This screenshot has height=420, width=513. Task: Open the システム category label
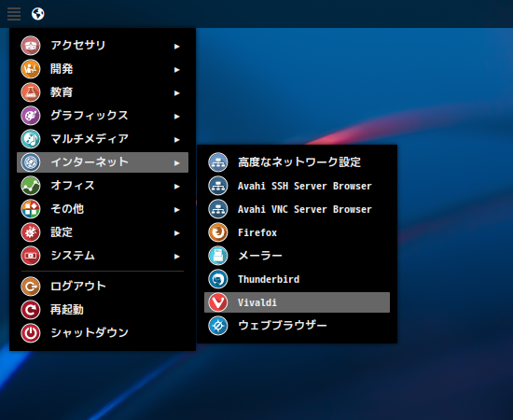pos(73,256)
